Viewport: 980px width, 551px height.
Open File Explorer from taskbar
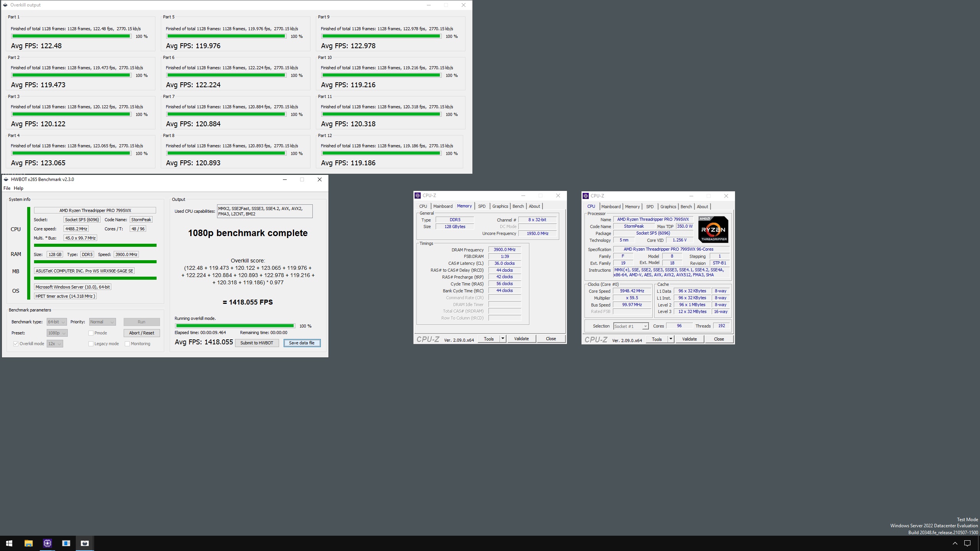(x=28, y=543)
